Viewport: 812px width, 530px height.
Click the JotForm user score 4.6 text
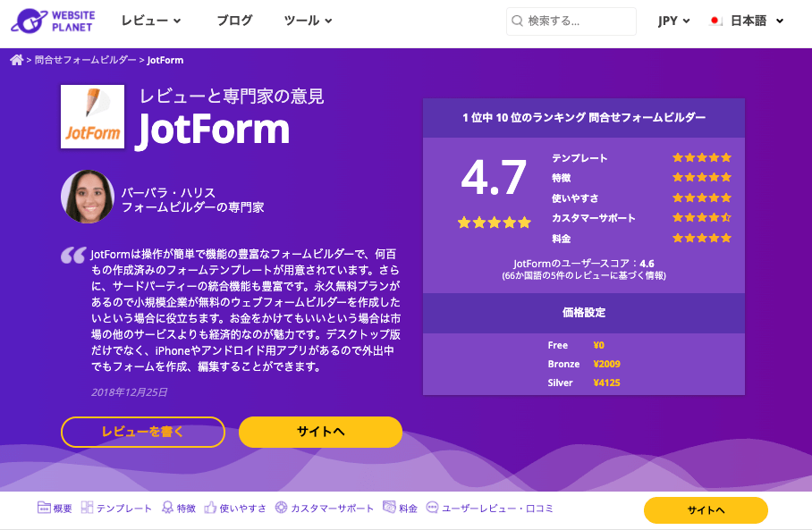584,263
